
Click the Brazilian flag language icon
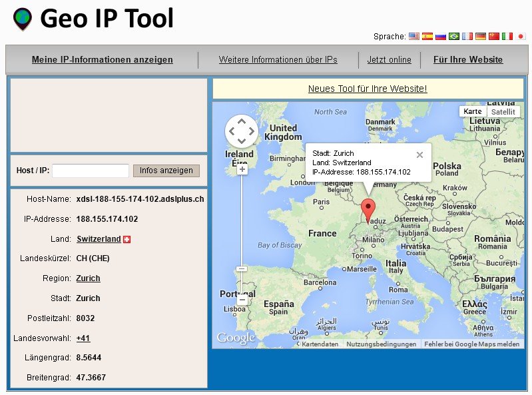tap(454, 37)
